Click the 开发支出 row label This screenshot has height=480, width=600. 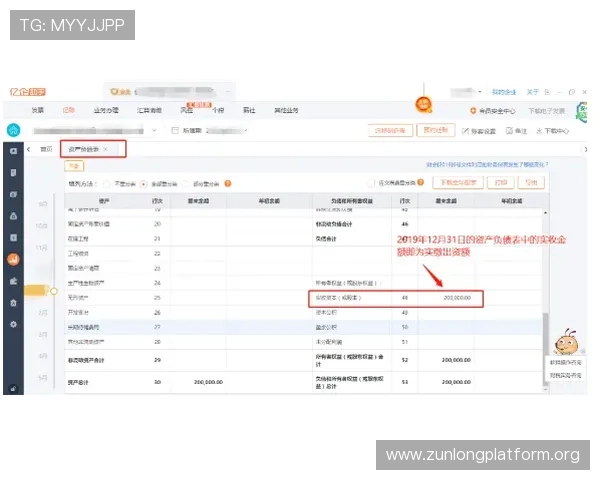point(78,312)
